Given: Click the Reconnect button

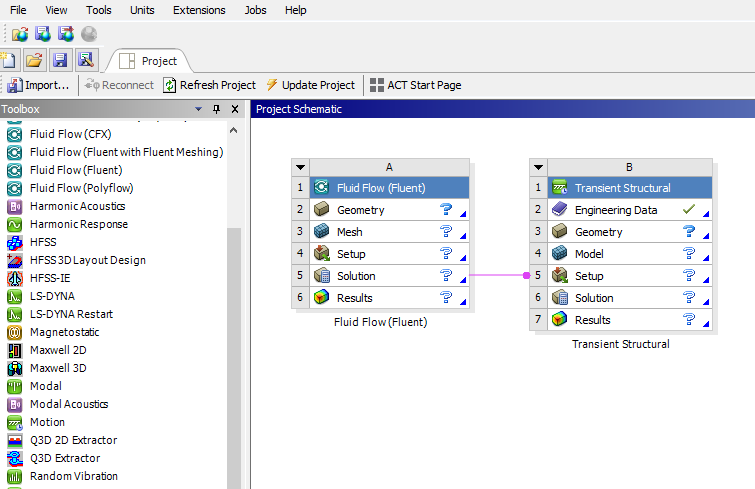Looking at the screenshot, I should [119, 85].
